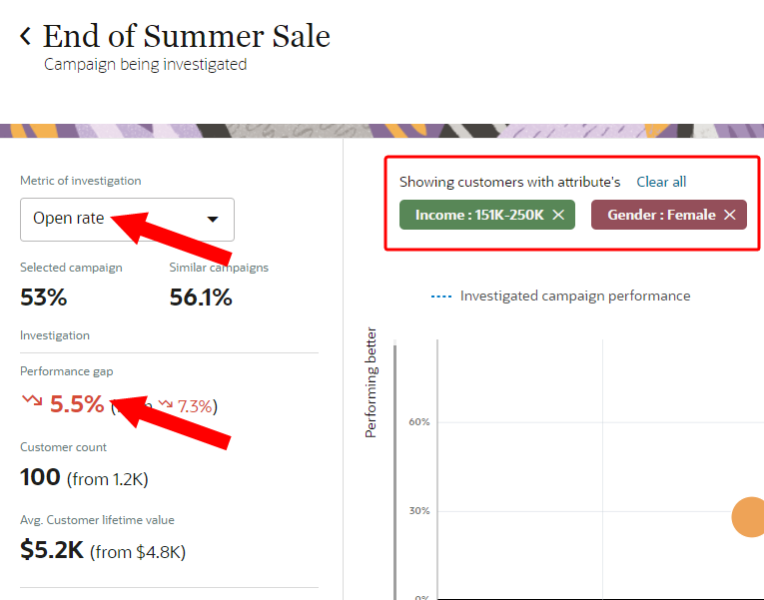Expand the Metric of investigation dropdown arrow
The image size is (764, 600).
tap(212, 219)
